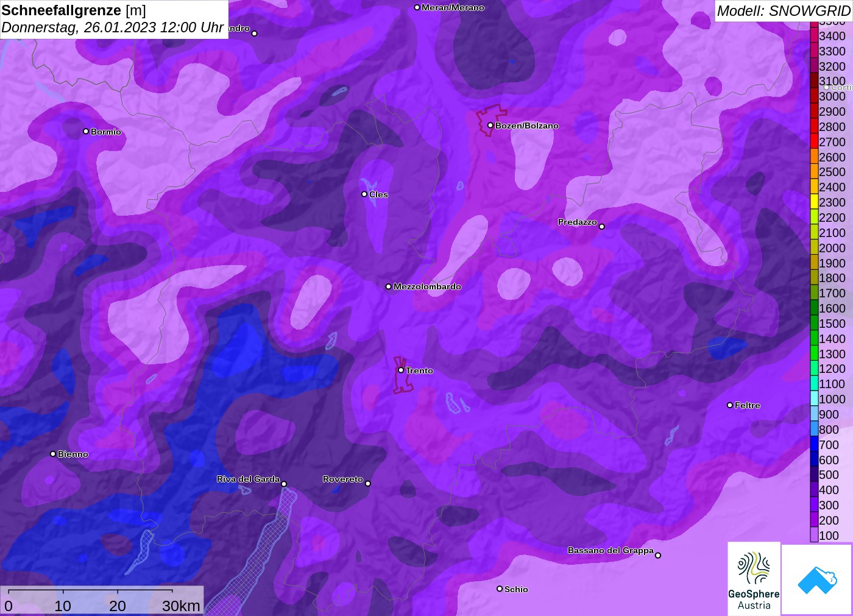Select the Bassano del Grappa marker
This screenshot has height=616, width=853.
(657, 555)
